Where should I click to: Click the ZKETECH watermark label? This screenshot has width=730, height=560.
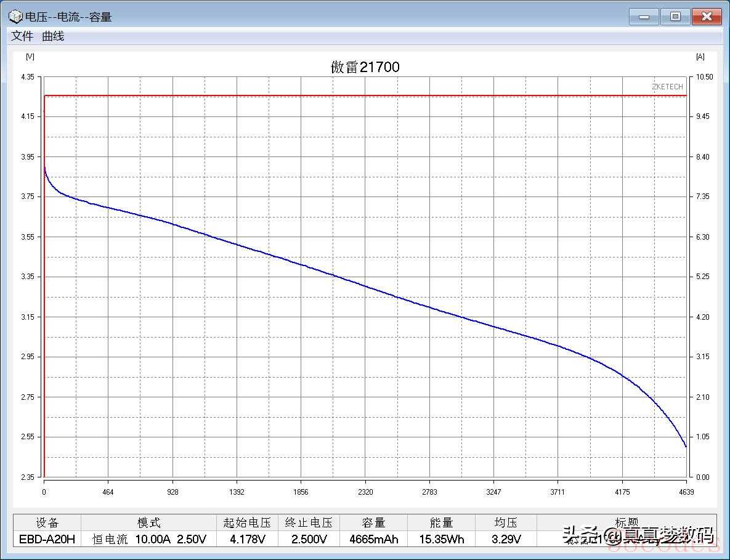coord(667,87)
